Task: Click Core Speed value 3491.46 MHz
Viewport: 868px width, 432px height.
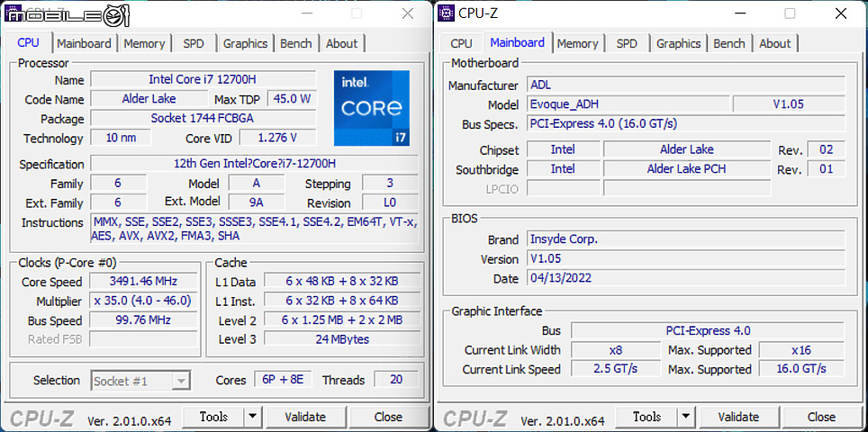Action: (143, 282)
